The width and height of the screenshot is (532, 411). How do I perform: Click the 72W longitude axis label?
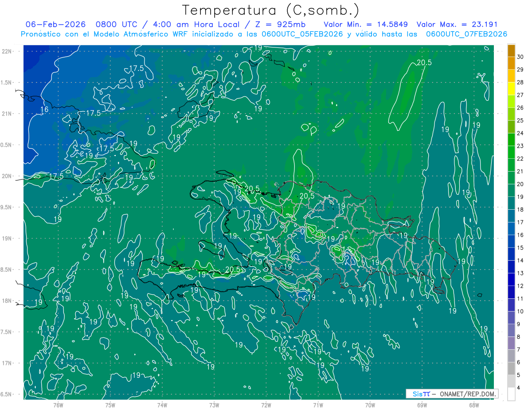click(x=266, y=405)
